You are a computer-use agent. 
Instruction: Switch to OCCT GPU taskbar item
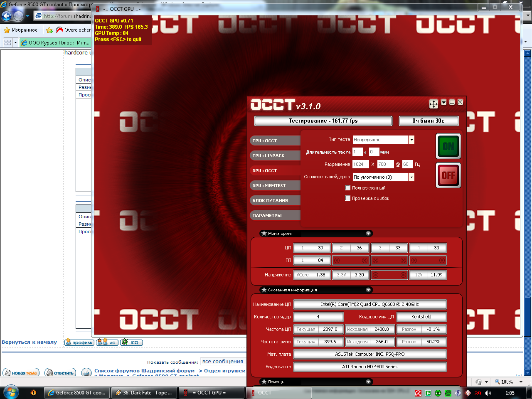pyautogui.click(x=211, y=392)
